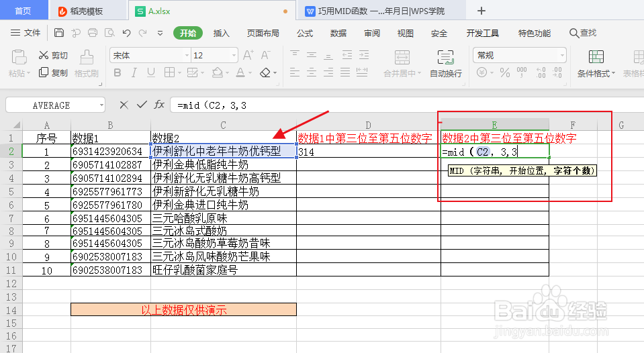Click the 查找 search button
Image resolution: width=644 pixels, height=353 pixels.
coord(583,33)
